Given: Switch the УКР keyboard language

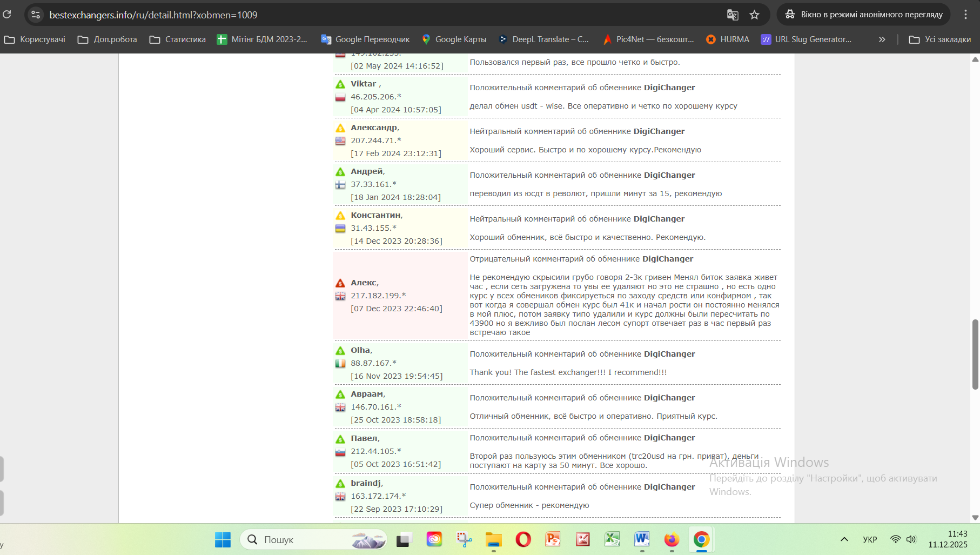Looking at the screenshot, I should [870, 539].
